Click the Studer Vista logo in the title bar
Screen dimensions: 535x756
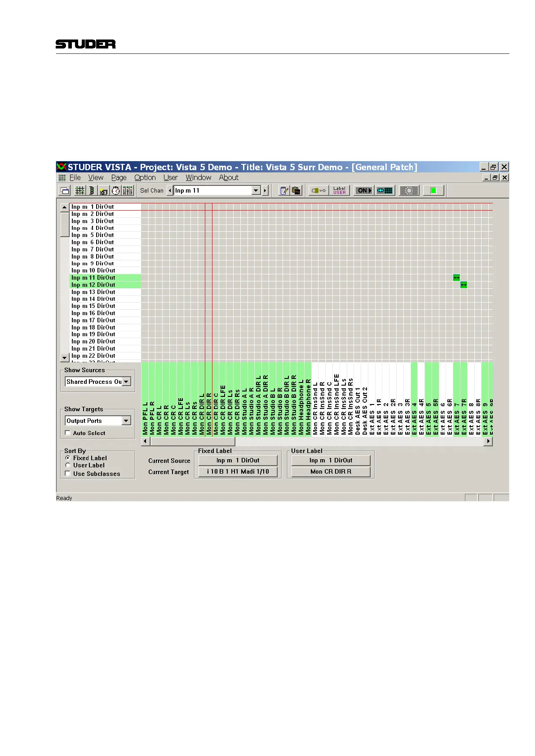pos(62,167)
